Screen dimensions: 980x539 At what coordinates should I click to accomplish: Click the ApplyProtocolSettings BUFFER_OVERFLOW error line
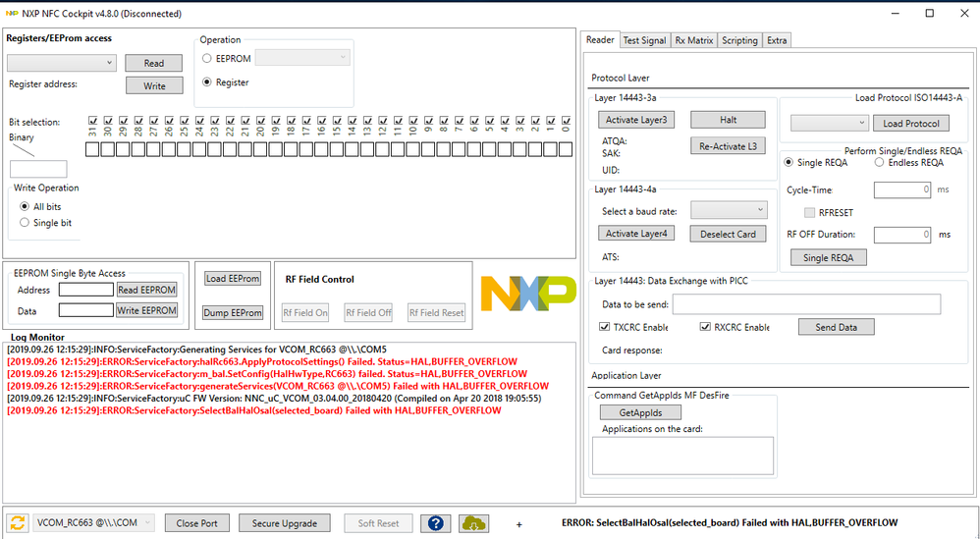click(262, 361)
